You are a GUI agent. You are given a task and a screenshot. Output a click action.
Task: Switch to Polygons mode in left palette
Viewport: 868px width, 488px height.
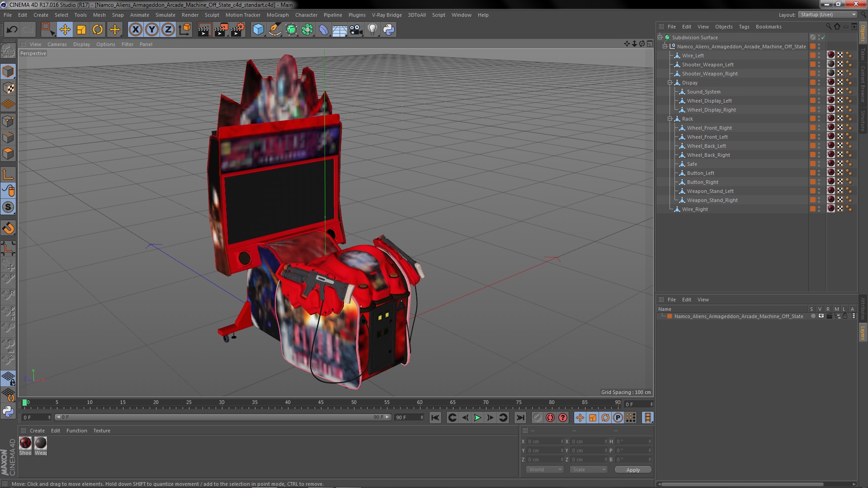[8, 154]
